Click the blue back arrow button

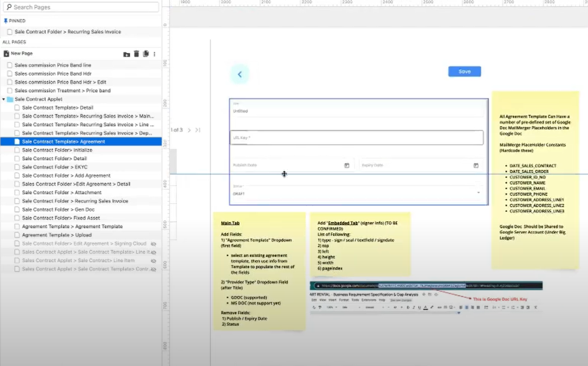[x=240, y=74]
